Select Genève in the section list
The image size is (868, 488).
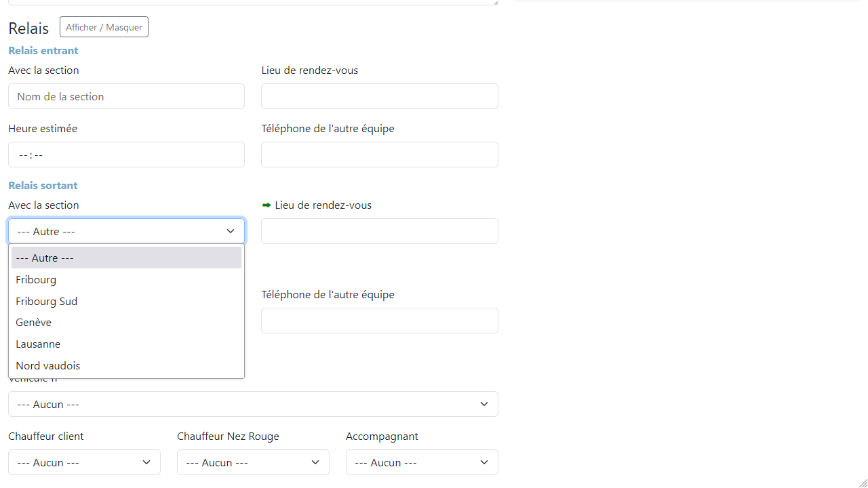126,323
